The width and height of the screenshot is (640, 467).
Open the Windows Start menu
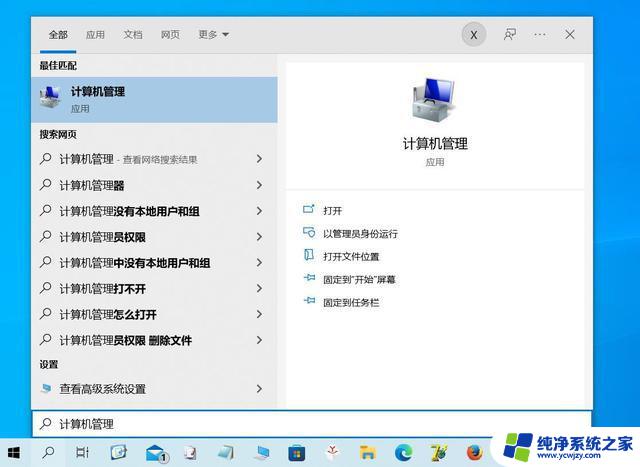14,452
